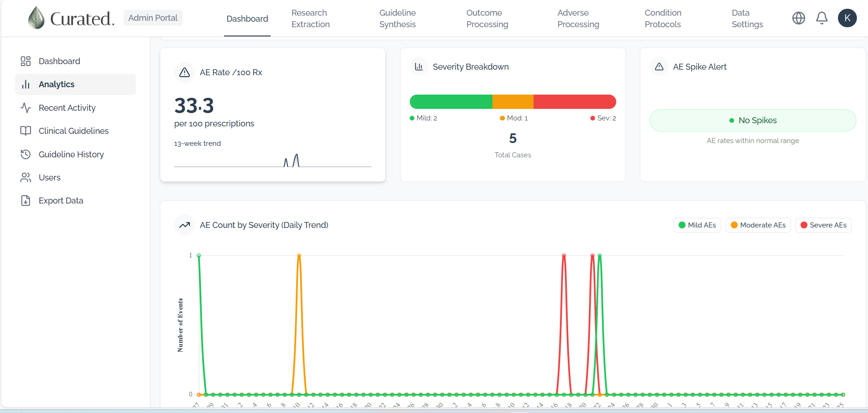Click the globe language icon
Image resolution: width=868 pixels, height=413 pixels.
point(799,18)
